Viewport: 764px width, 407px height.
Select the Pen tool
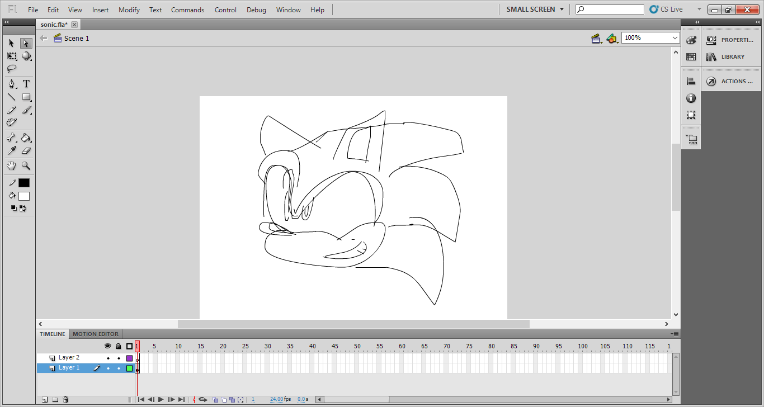(x=12, y=84)
